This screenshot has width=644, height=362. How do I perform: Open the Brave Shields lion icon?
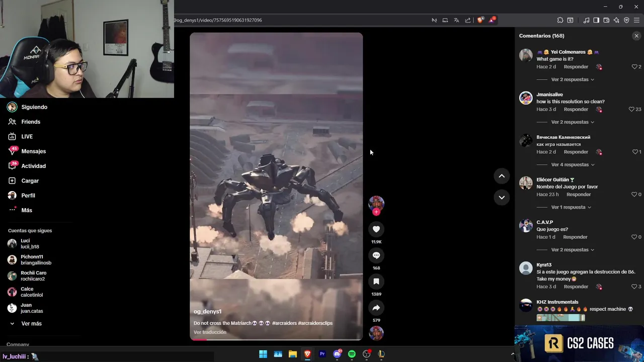tap(480, 20)
